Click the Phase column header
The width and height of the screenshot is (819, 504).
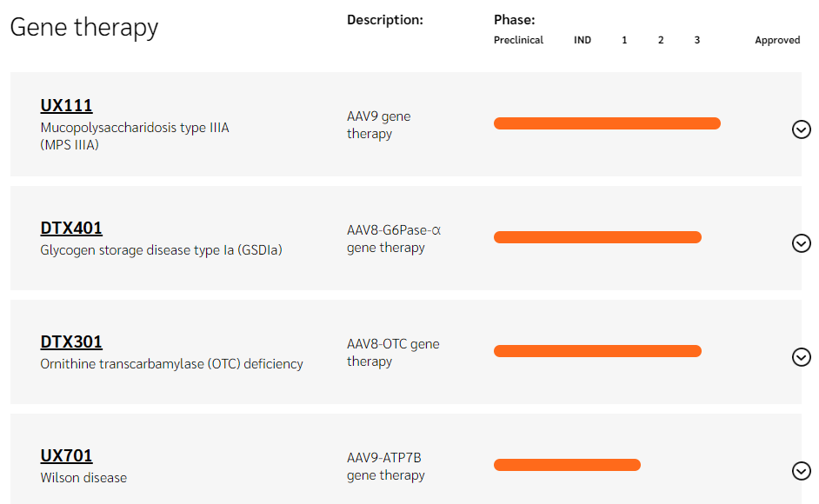(515, 20)
